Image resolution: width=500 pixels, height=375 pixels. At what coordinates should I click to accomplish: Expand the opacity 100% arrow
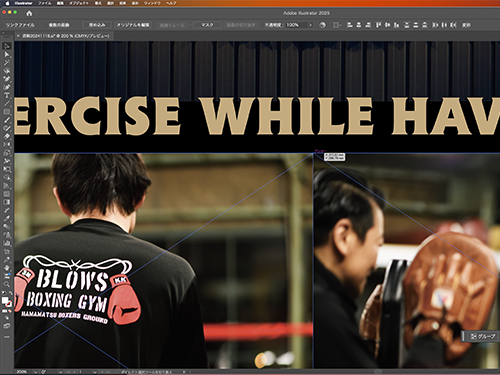[310, 25]
